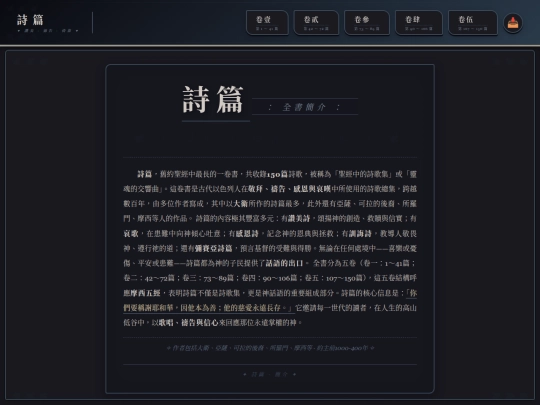This screenshot has width=540, height=405.
Task: Click the bold text 摩西五經
Action: 145,293
